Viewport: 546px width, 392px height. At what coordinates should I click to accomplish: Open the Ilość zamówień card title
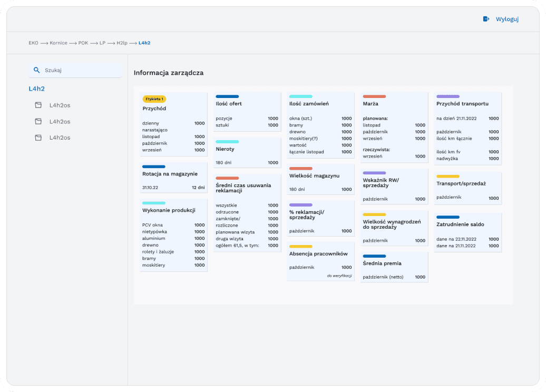(x=309, y=104)
